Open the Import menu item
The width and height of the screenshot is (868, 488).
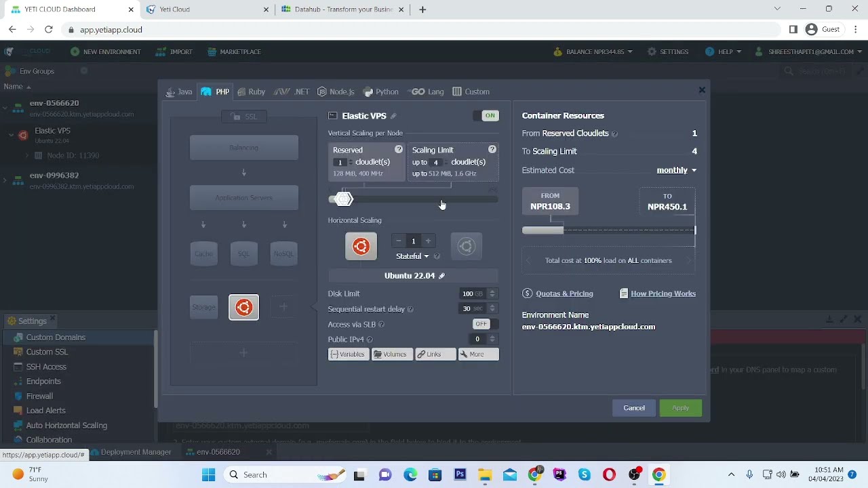click(175, 52)
